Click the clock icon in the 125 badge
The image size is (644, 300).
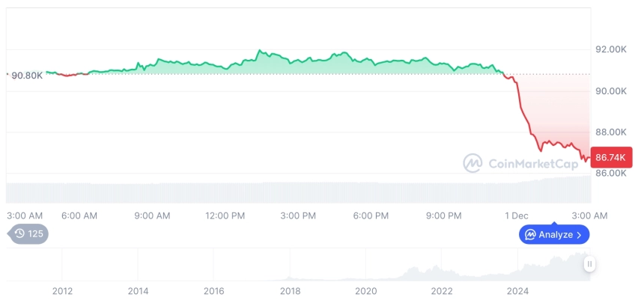click(x=19, y=234)
